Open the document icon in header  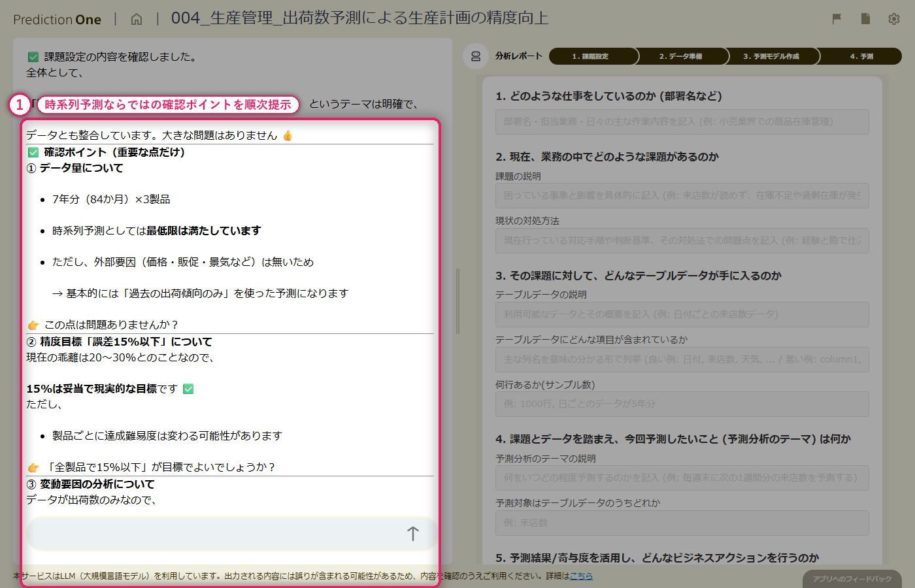[865, 19]
